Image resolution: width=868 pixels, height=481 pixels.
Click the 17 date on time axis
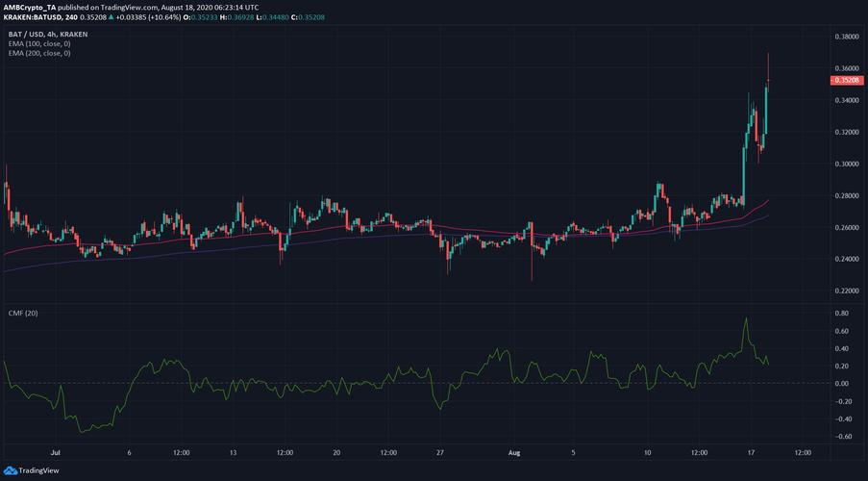click(x=750, y=451)
